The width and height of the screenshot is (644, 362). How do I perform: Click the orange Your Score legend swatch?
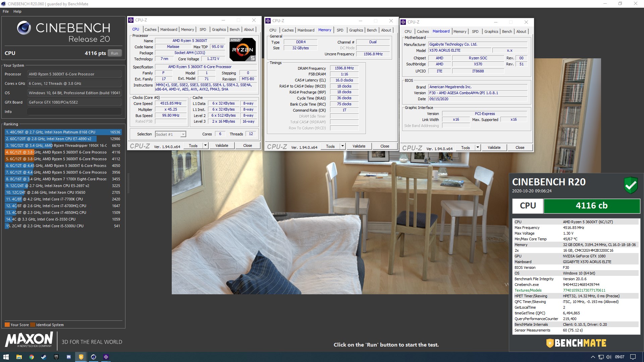coord(7,325)
